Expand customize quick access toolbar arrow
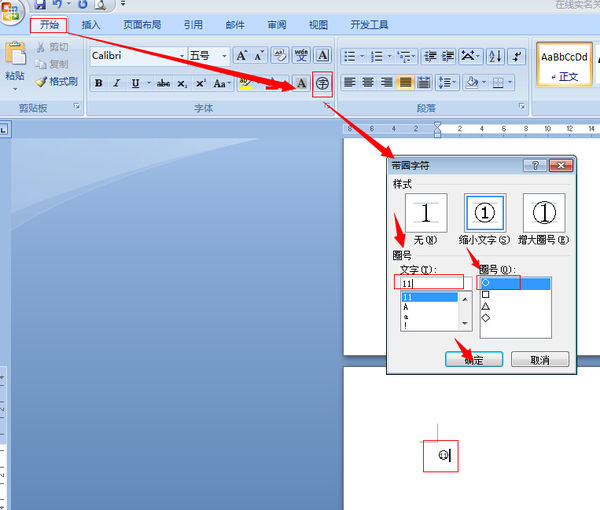This screenshot has width=600, height=510. coord(123,4)
